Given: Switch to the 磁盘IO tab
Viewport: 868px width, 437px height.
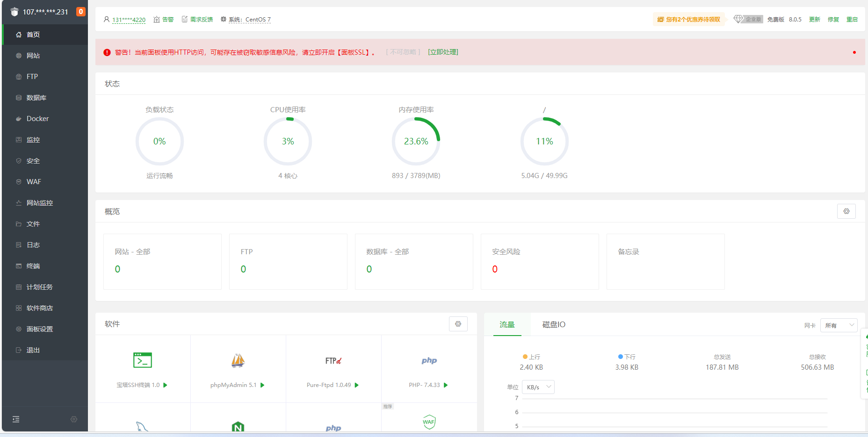Looking at the screenshot, I should coord(554,324).
